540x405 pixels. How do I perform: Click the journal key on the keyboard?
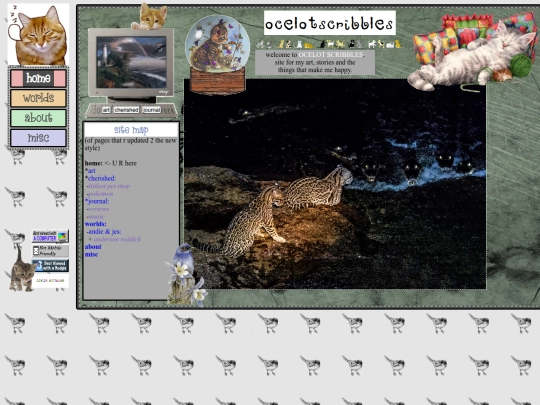tap(152, 110)
